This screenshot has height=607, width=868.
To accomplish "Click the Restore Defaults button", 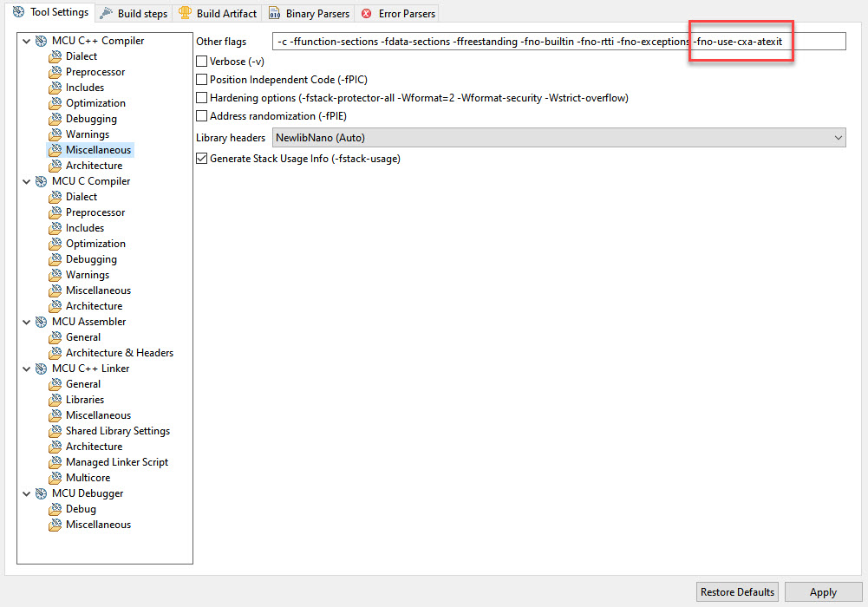I will 737,592.
